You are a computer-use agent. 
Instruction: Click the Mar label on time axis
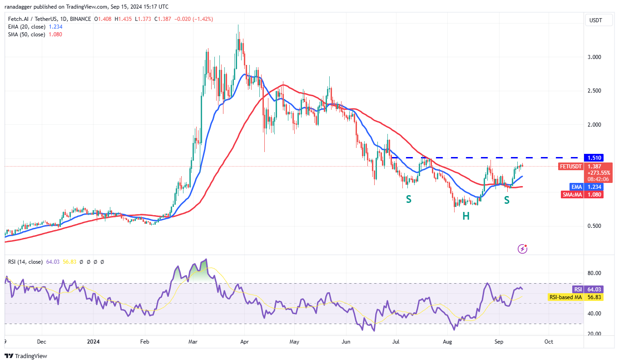click(x=193, y=342)
